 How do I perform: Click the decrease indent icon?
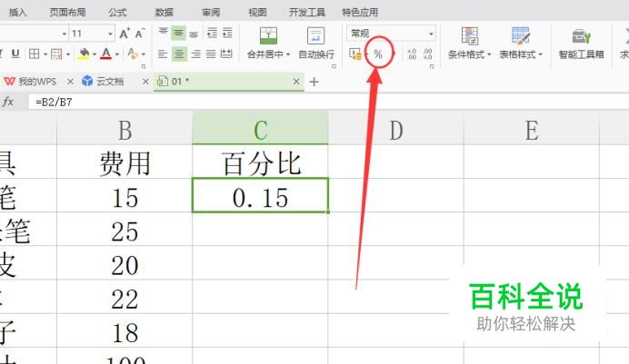[x=212, y=33]
